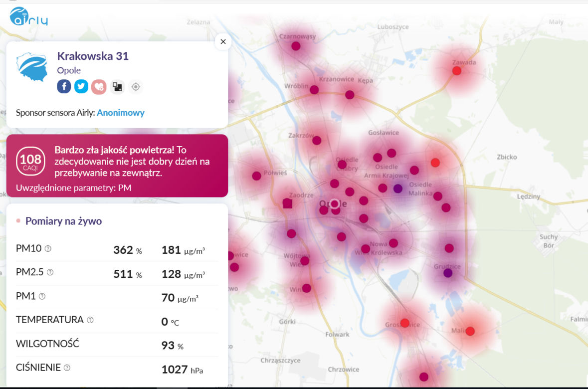Select the purple sensor marker at Grudzice

(448, 273)
